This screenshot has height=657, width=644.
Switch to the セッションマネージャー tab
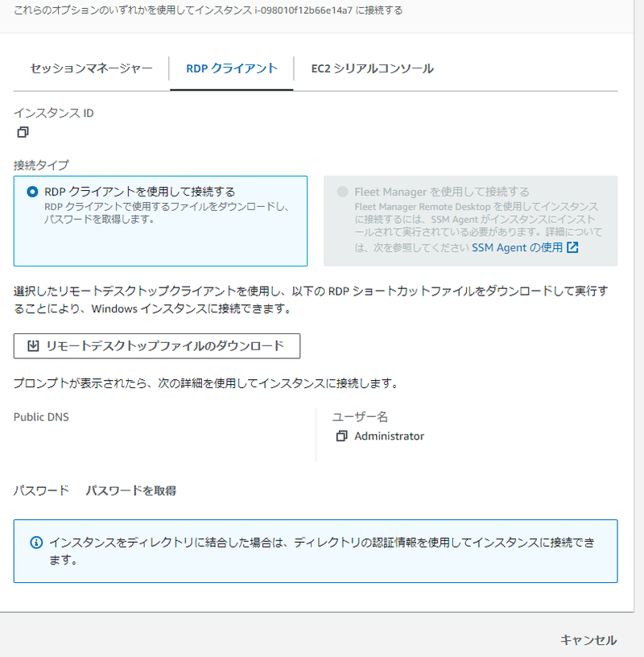pyautogui.click(x=91, y=68)
